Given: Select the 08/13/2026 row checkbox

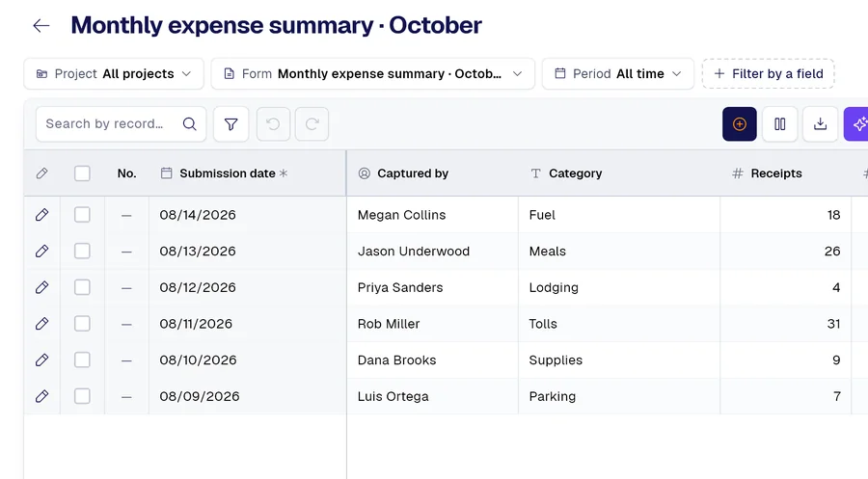Looking at the screenshot, I should click(x=82, y=252).
